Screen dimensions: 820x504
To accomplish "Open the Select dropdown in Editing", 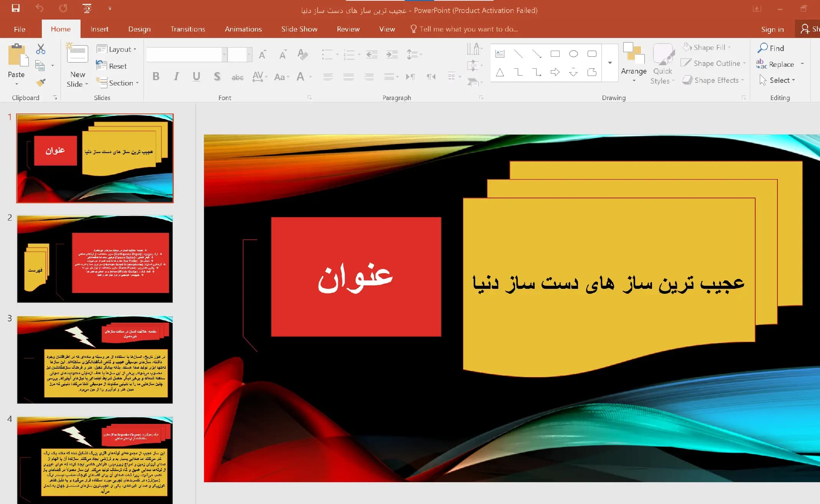I will [777, 80].
